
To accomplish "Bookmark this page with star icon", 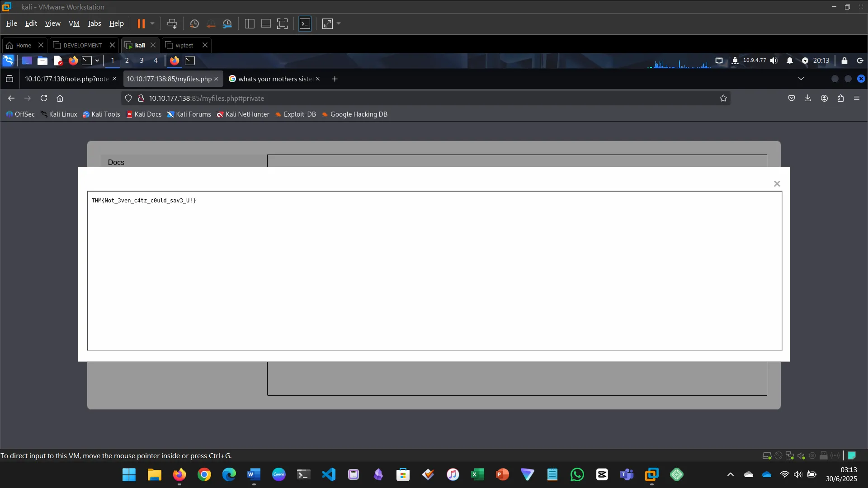I will pyautogui.click(x=723, y=98).
